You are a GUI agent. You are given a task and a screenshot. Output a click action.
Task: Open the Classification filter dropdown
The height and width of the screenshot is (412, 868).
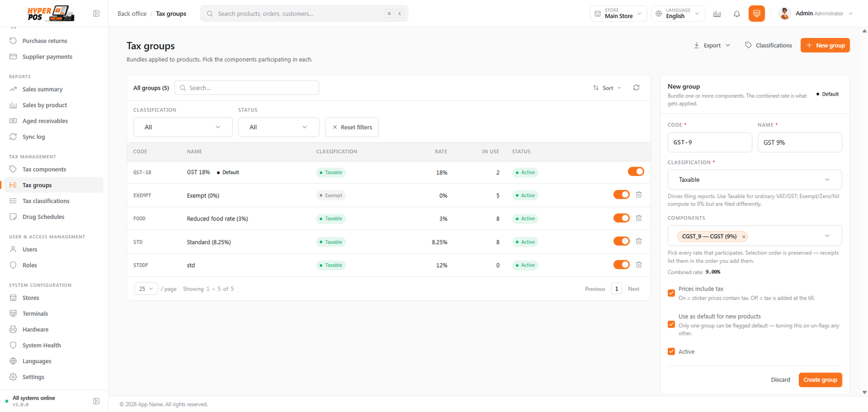click(x=183, y=127)
